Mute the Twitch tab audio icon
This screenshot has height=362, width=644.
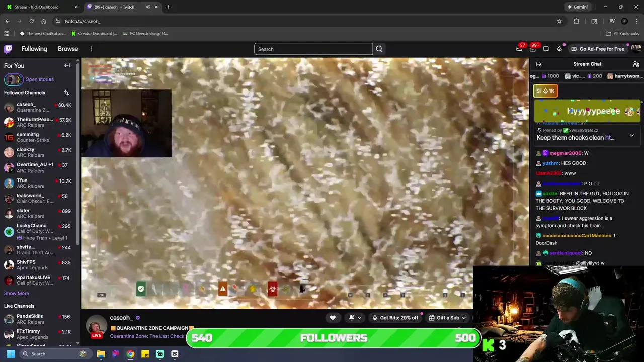[148, 7]
